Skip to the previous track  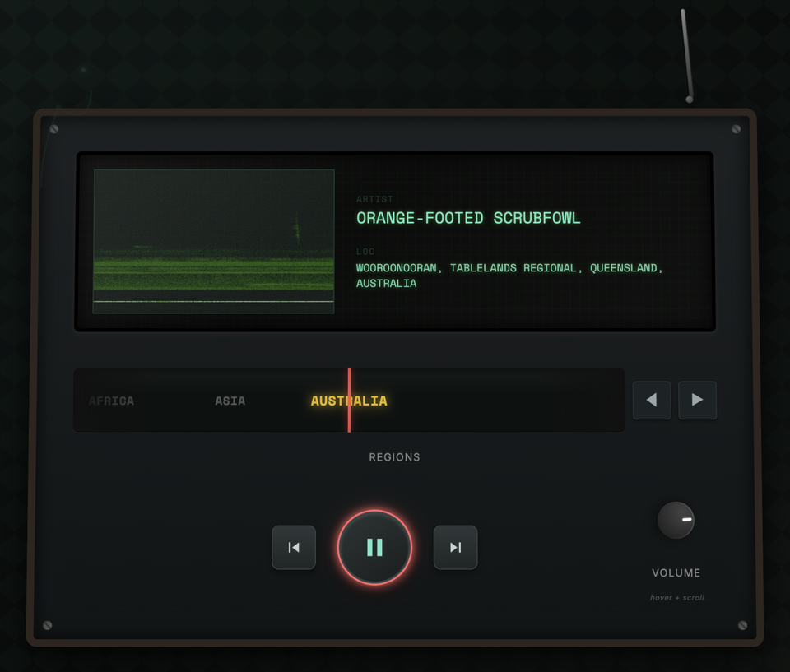294,547
